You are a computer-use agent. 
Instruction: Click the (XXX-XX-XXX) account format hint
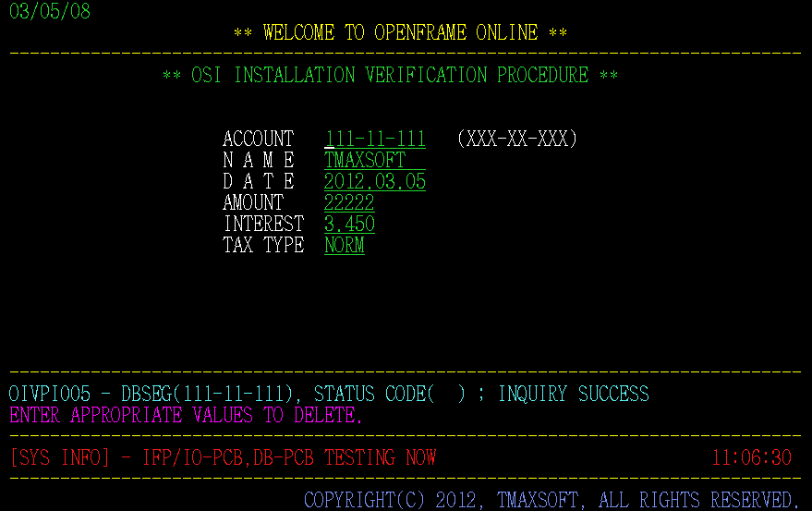click(516, 140)
